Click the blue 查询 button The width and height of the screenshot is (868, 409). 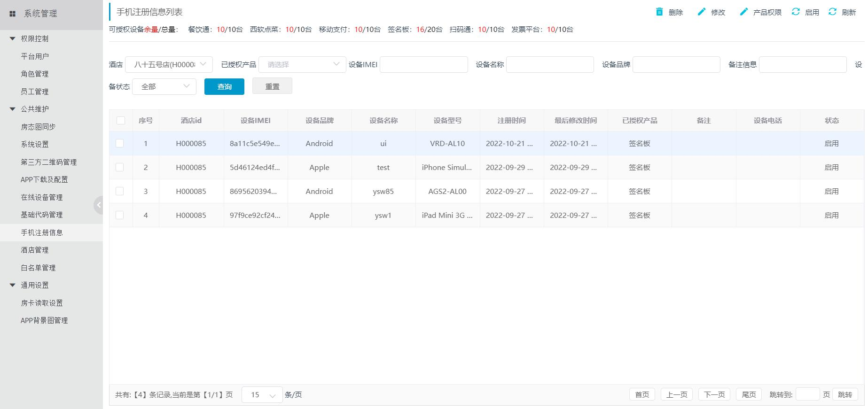(224, 87)
